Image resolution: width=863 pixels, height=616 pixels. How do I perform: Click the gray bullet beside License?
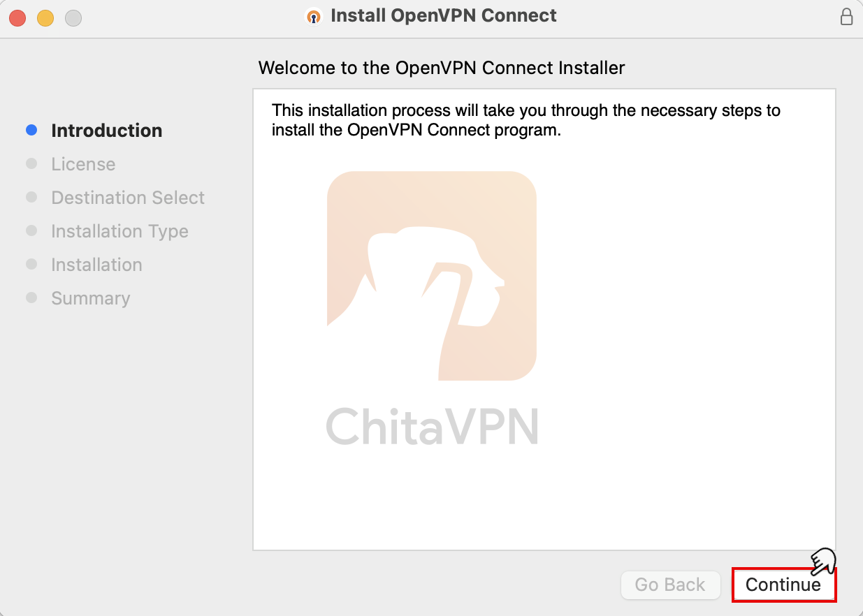point(31,164)
